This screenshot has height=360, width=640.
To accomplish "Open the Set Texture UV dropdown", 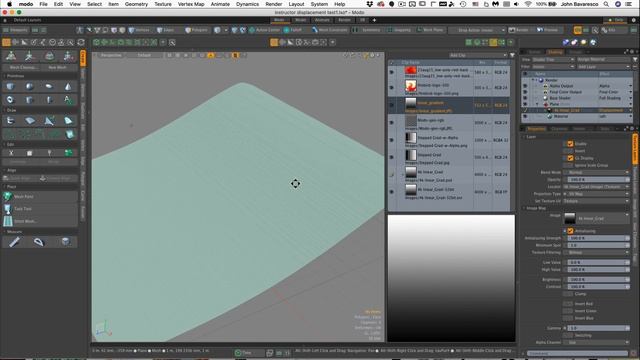I will pyautogui.click(x=596, y=201).
